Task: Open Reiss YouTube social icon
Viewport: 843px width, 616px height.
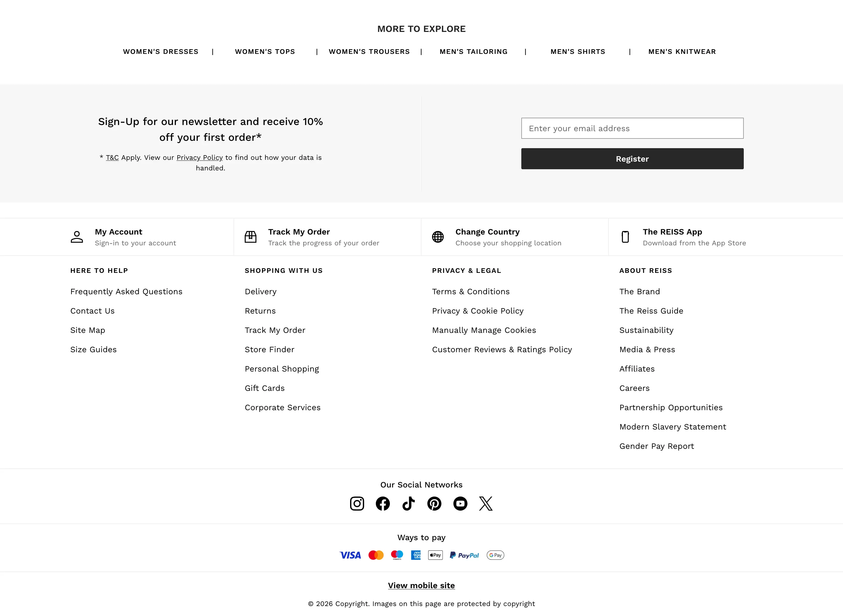Action: point(460,503)
